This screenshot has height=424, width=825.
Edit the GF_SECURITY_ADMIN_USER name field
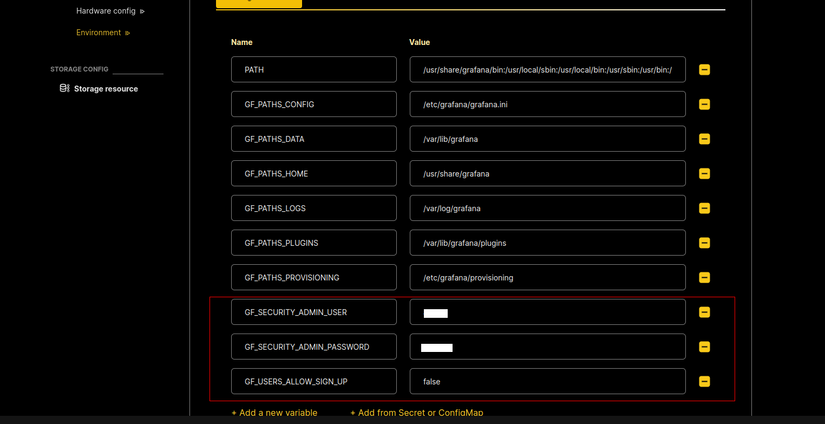(x=314, y=312)
